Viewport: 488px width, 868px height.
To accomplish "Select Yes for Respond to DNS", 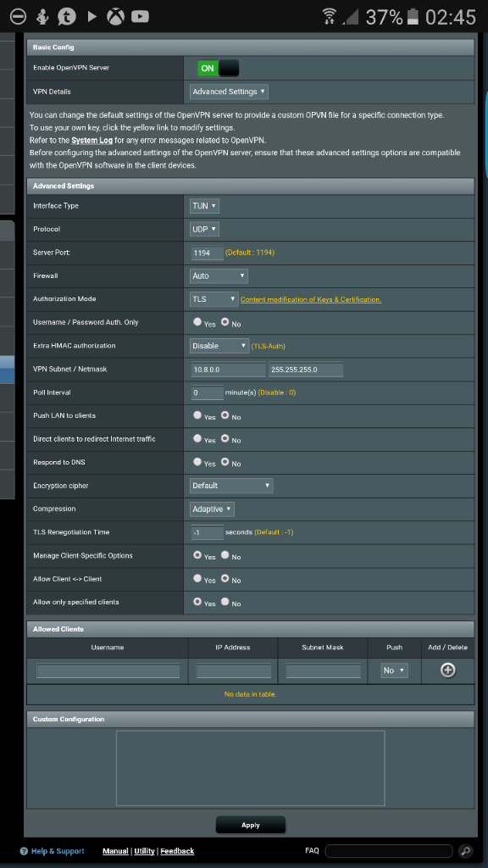I will (x=197, y=461).
